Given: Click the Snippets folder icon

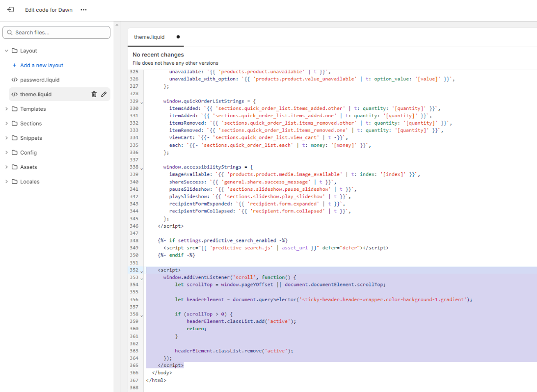Looking at the screenshot, I should pyautogui.click(x=15, y=138).
